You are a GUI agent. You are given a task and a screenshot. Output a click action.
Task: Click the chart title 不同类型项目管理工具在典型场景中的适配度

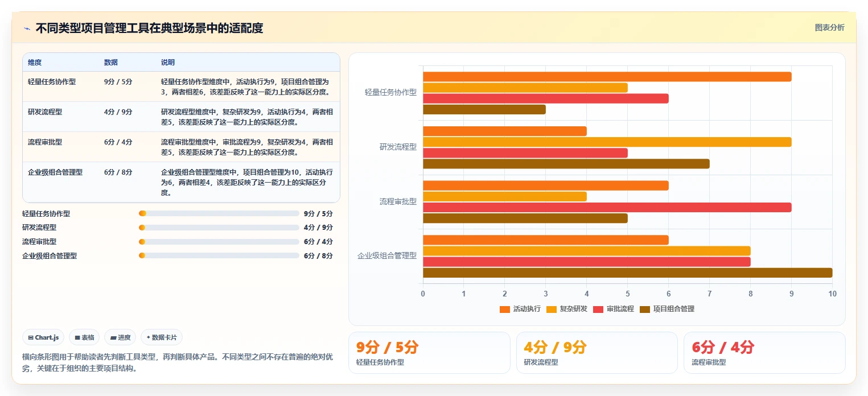tap(150, 28)
